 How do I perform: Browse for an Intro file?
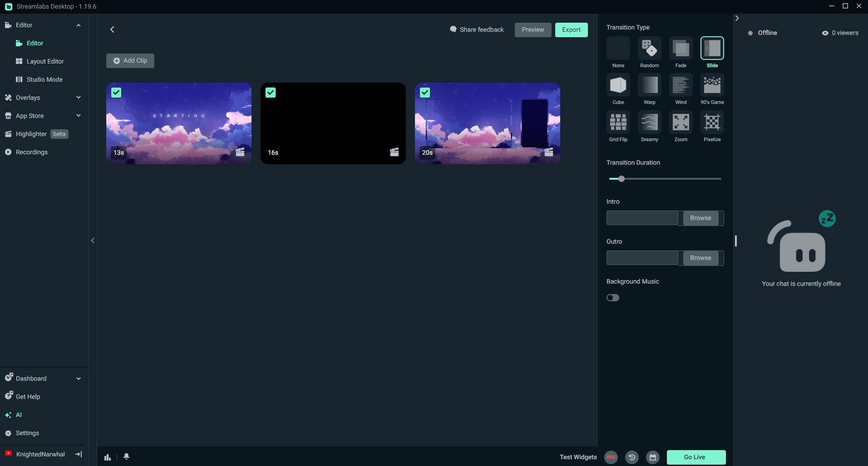pos(700,218)
